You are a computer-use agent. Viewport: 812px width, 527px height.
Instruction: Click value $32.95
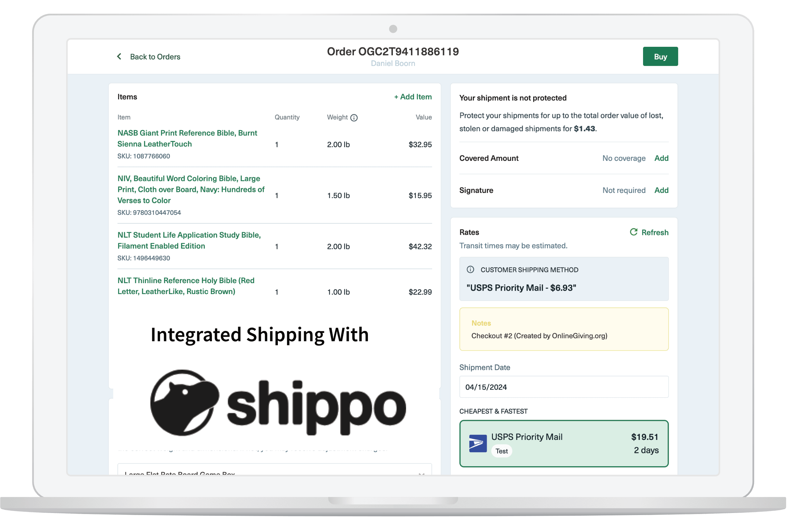coord(420,144)
